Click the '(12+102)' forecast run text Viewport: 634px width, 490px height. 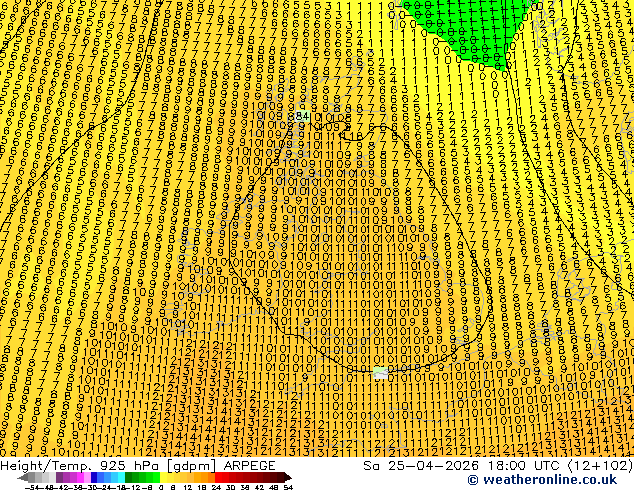coord(600,466)
